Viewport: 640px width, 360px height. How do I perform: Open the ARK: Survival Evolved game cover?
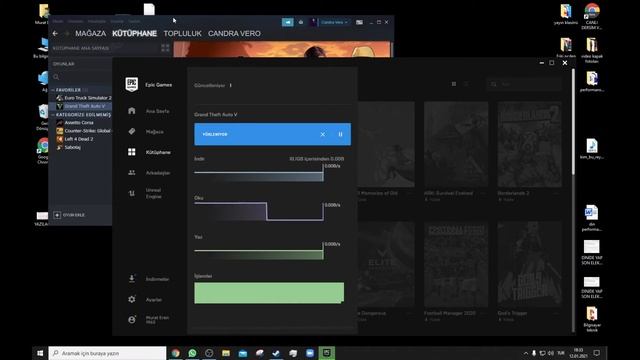coord(456,144)
